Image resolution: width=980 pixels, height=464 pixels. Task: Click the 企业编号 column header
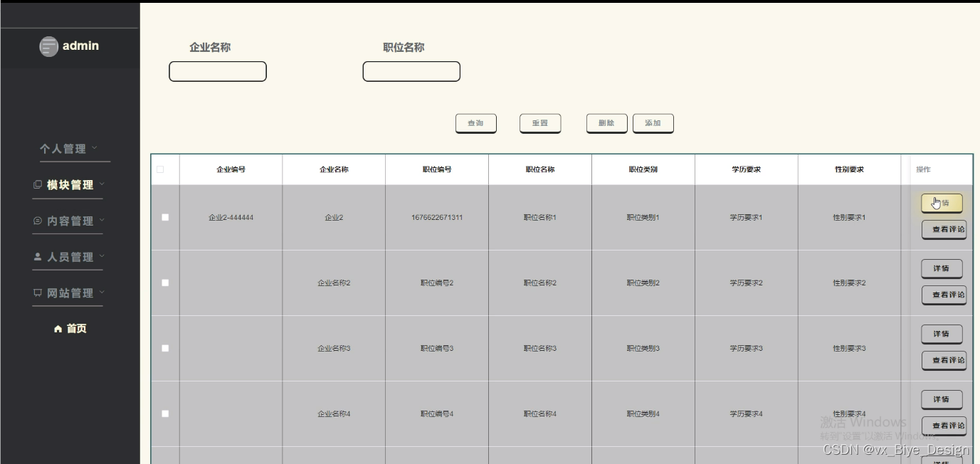(231, 169)
